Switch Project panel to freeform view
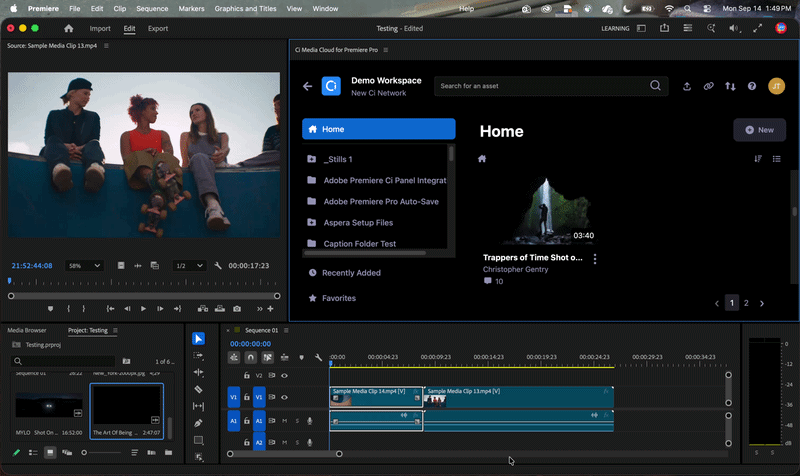This screenshot has height=476, width=800. pyautogui.click(x=67, y=453)
